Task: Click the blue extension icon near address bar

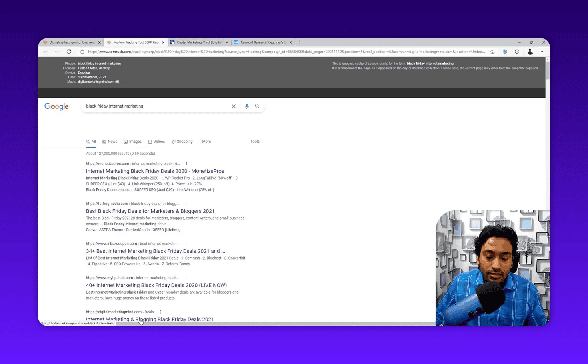Action: click(505, 52)
